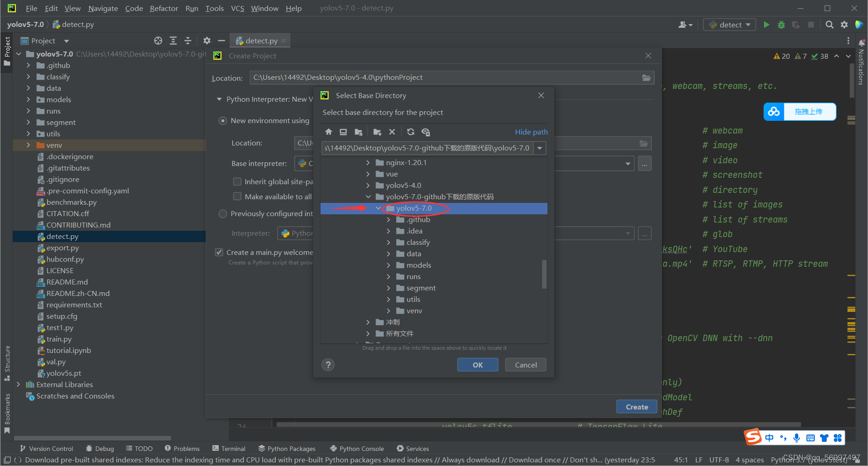
Task: Switch to the Terminal tool window tab
Action: point(229,449)
